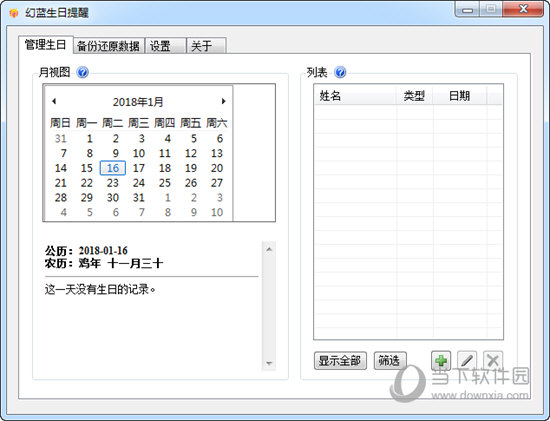Switch to 管理生日 tab
The image size is (550, 421).
pos(46,45)
